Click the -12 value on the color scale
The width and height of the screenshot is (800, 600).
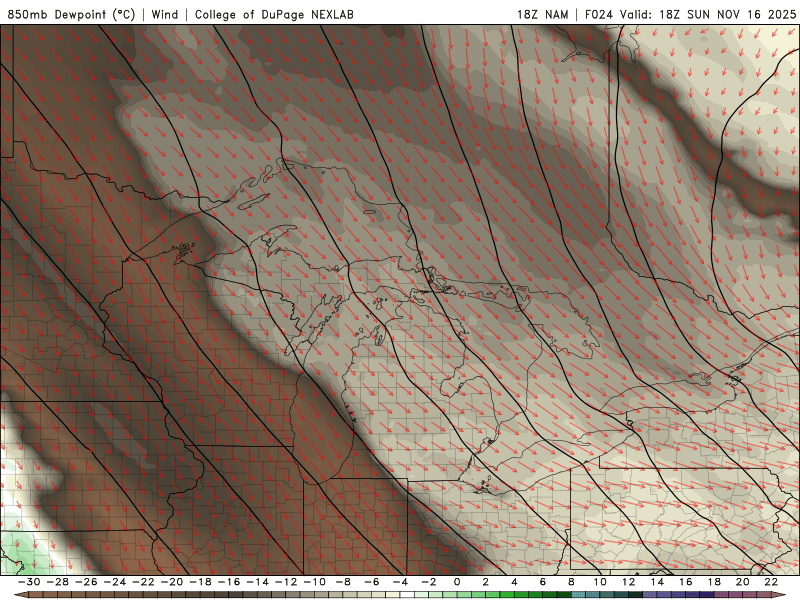pos(286,582)
